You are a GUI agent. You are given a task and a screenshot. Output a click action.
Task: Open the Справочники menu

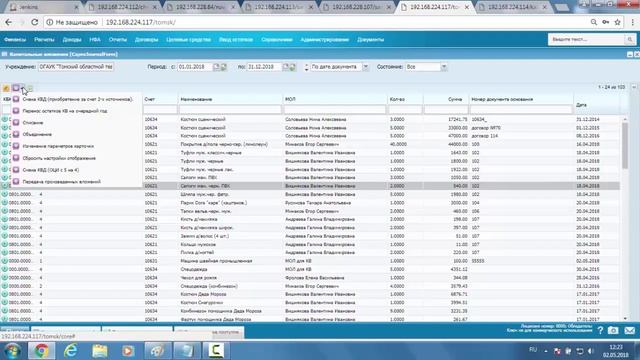[x=277, y=40]
